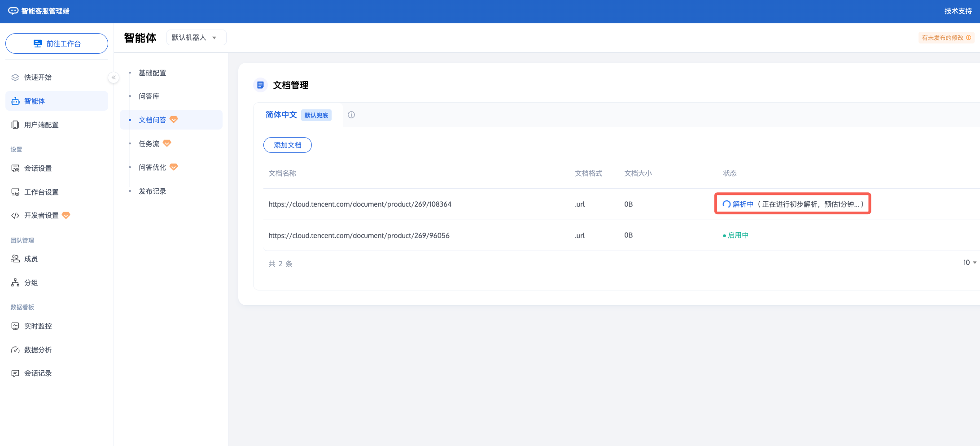Click the 添加文档 button
The image size is (980, 446).
(287, 145)
